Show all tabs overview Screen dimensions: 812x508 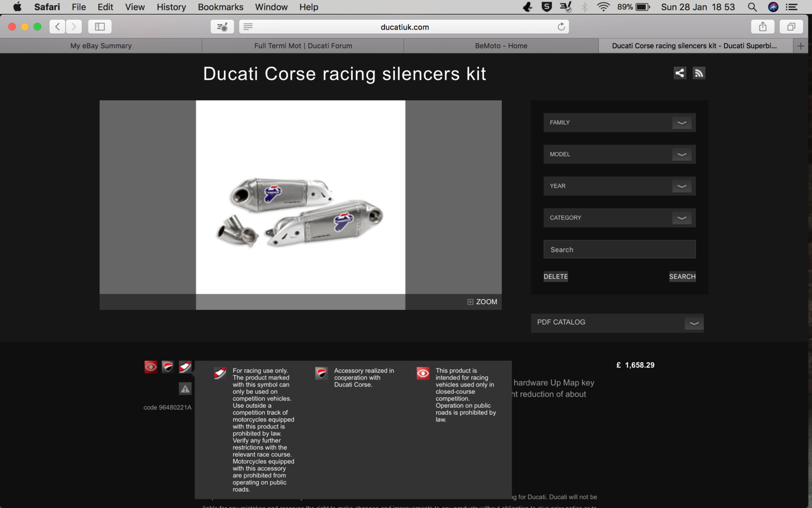pyautogui.click(x=791, y=26)
